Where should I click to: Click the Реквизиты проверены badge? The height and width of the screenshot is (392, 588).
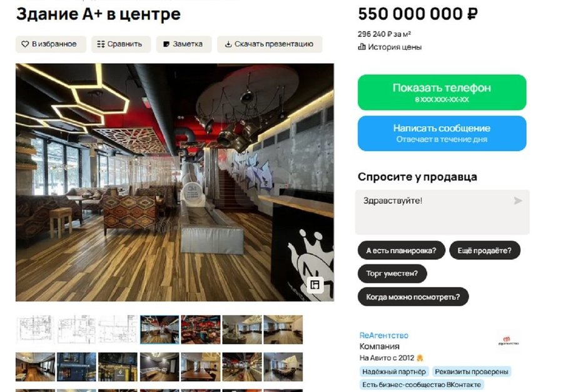pos(472,372)
